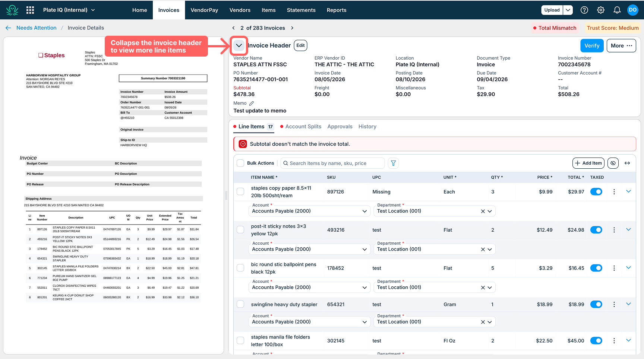Viewport: 644px width, 359px height.
Task: Go to next invoice arrow
Action: coord(292,28)
